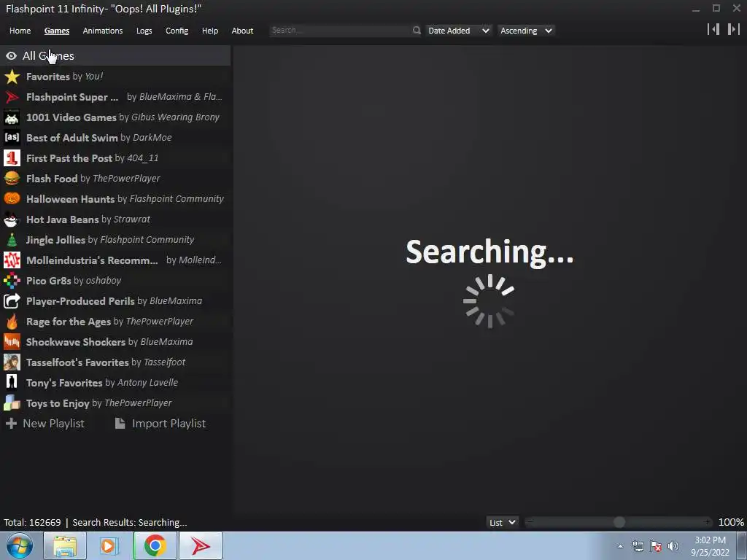Select Toys to Enjoy playlist row
Image resolution: width=747 pixels, height=560 pixels.
115,403
